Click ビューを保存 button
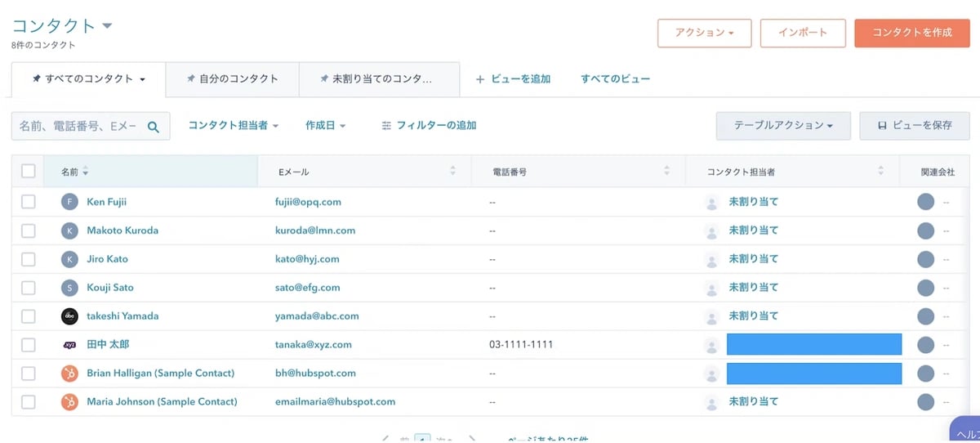 [915, 126]
